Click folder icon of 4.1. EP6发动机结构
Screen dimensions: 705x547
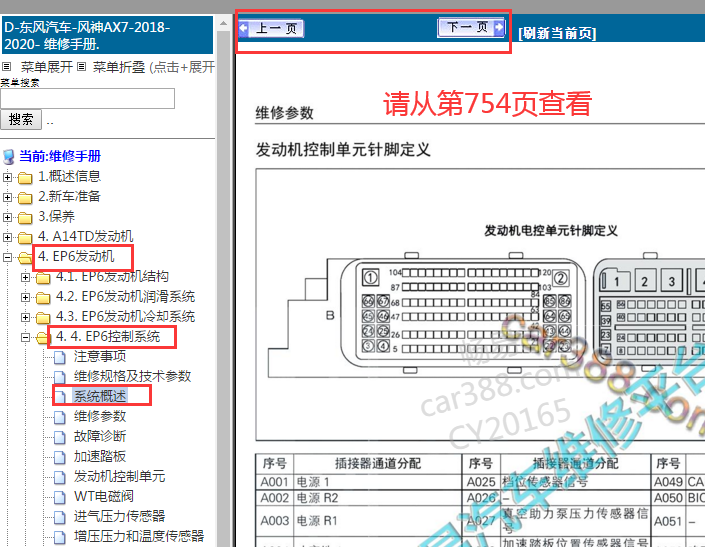pos(43,278)
